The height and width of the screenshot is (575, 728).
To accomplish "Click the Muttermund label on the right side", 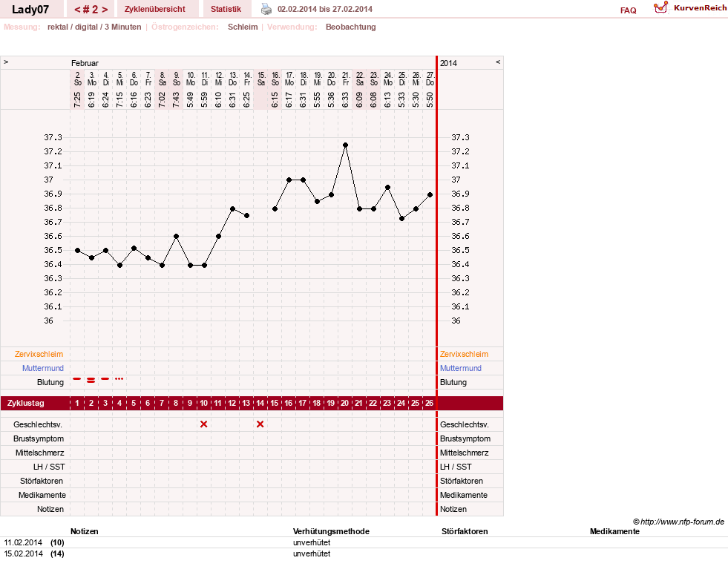I will pos(461,368).
